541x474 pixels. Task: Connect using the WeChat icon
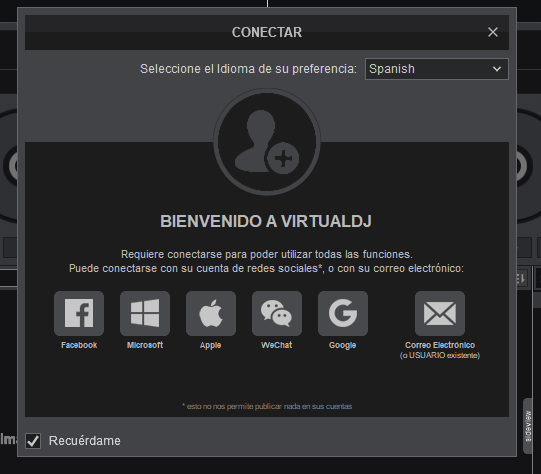point(277,313)
